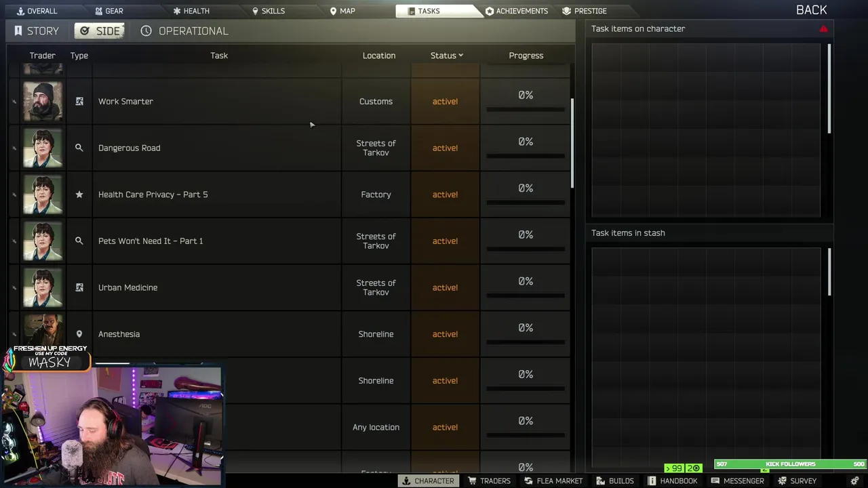
Task: Click the map pin type icon for Anesthesia
Action: coord(79,334)
